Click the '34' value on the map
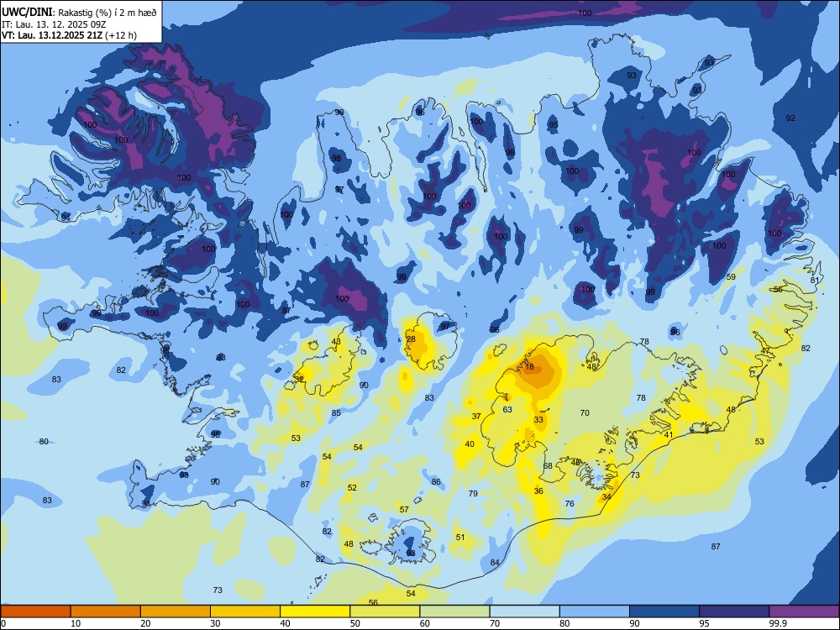This screenshot has width=840, height=630. [x=606, y=496]
